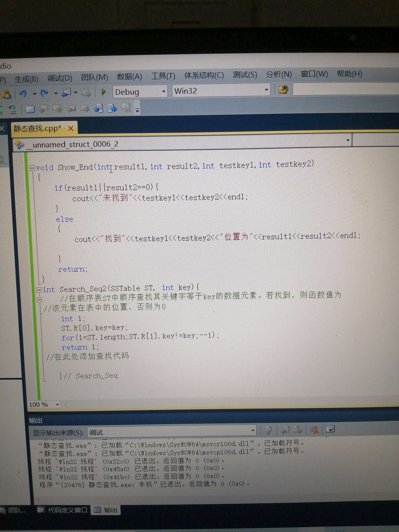Collapse the Search_Seq2 function outline box
The width and height of the screenshot is (399, 532).
(39, 290)
